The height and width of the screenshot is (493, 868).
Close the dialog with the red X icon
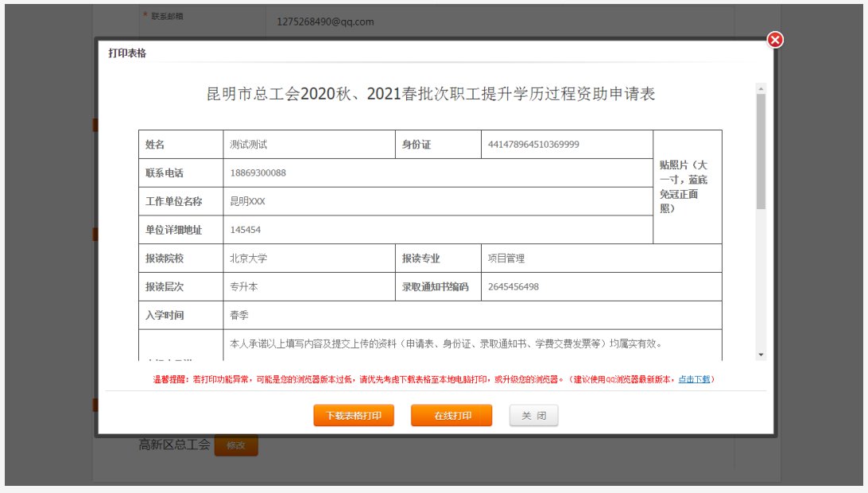click(x=775, y=40)
